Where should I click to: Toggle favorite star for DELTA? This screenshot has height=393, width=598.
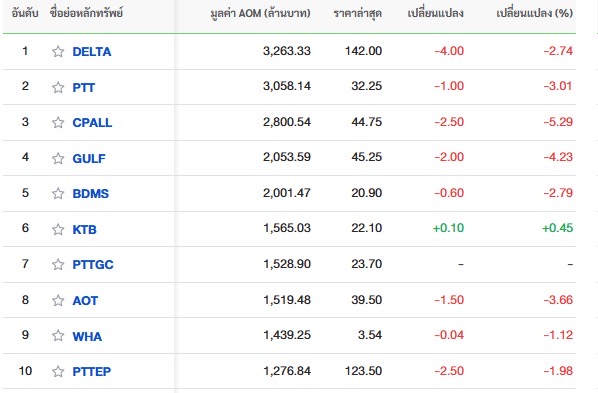click(x=58, y=52)
